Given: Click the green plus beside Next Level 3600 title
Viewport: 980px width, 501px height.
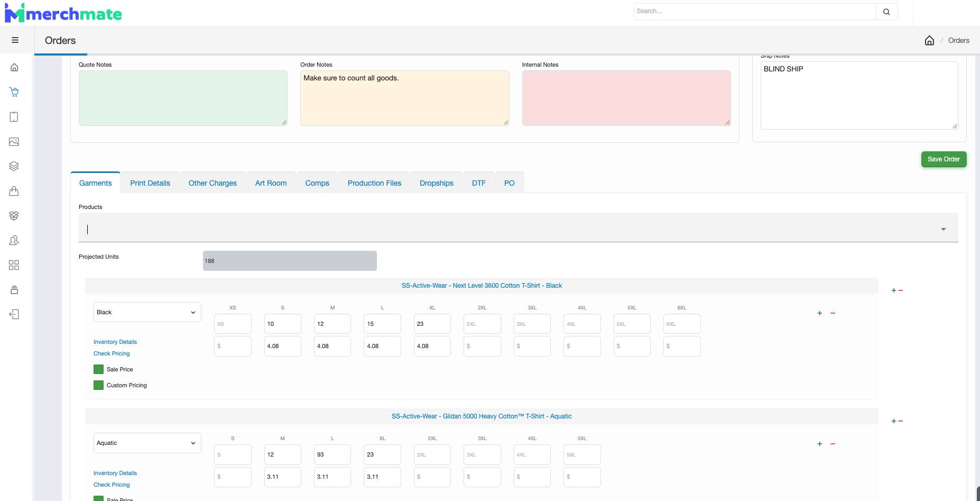Looking at the screenshot, I should (894, 290).
